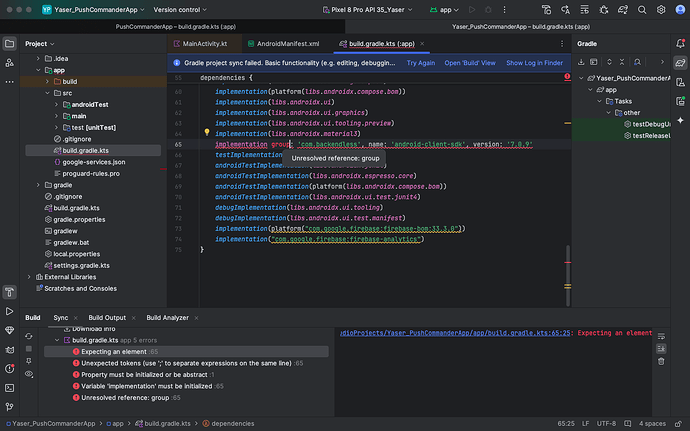Select the Build Output tab
Screen dimensions: 690x431
click(x=107, y=318)
